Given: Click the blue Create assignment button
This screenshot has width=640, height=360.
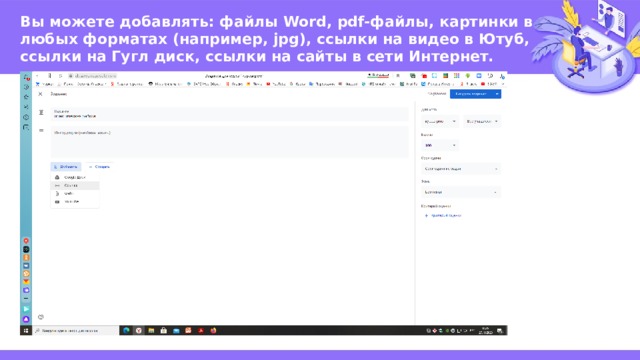Looking at the screenshot, I should click(x=471, y=94).
